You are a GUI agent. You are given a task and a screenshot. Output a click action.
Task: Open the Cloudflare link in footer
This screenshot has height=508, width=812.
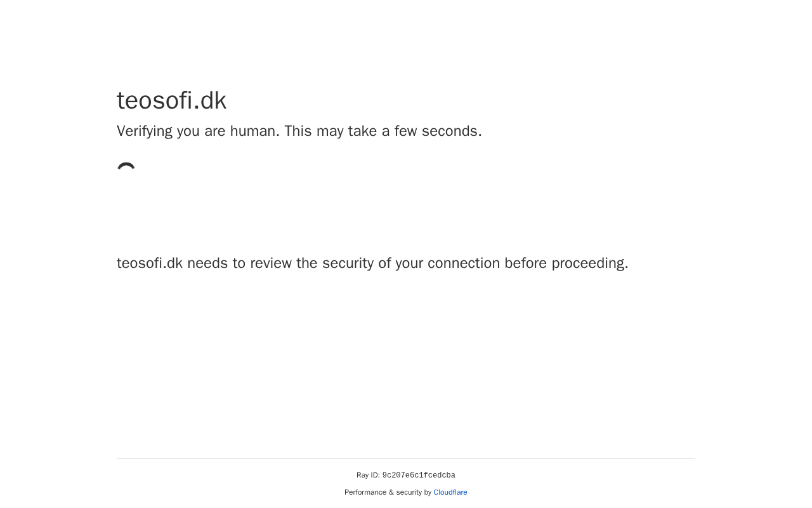450,492
